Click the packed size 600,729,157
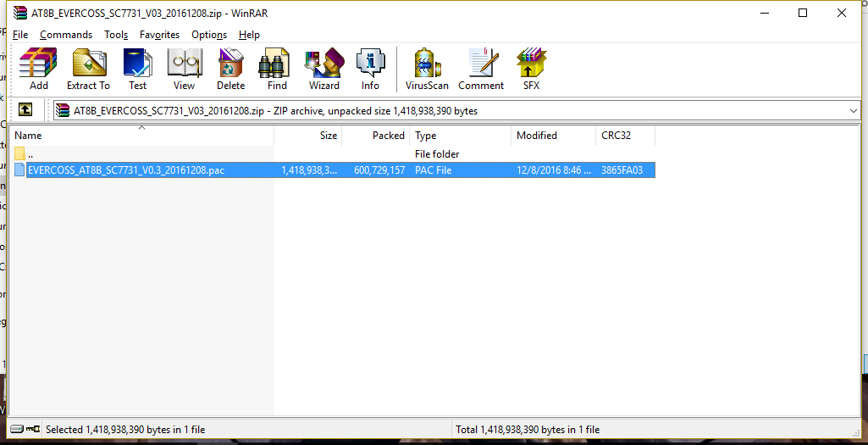This screenshot has height=445, width=868. tap(379, 170)
